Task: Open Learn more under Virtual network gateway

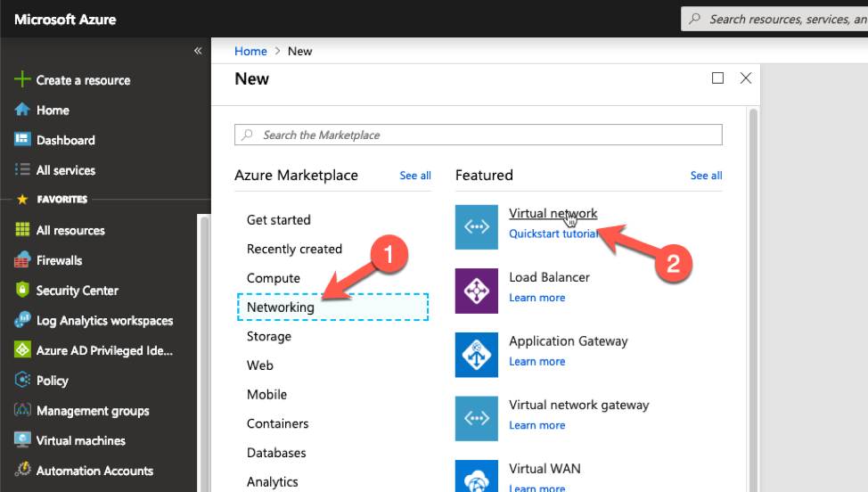Action: tap(537, 425)
